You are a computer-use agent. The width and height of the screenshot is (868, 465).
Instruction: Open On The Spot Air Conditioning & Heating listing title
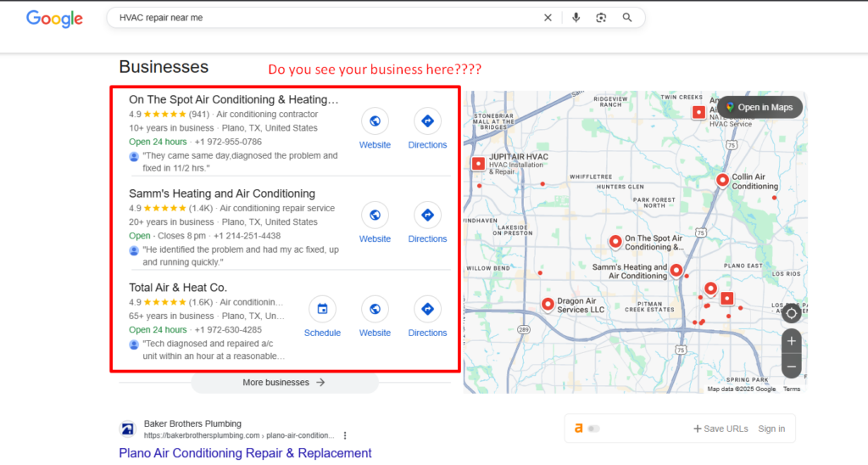(x=234, y=100)
